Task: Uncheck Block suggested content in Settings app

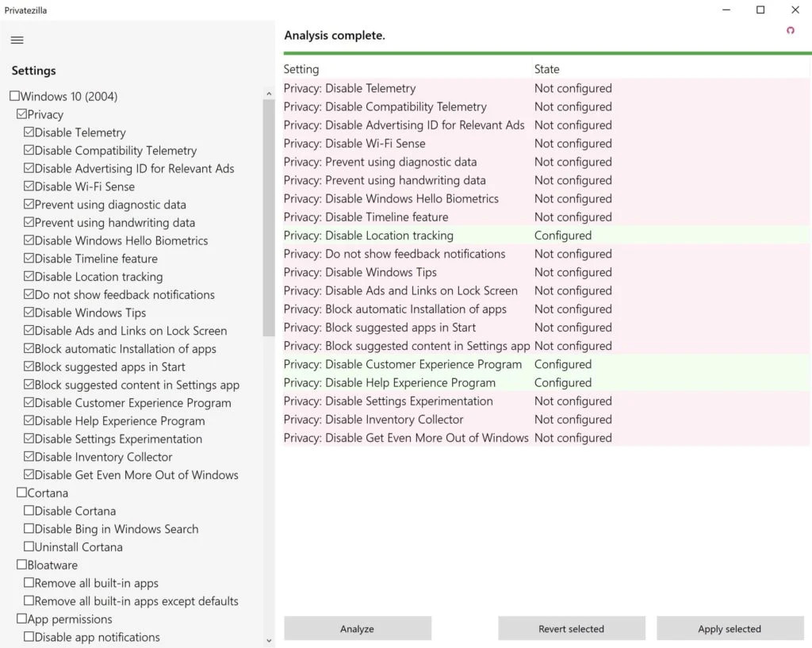Action: click(29, 385)
